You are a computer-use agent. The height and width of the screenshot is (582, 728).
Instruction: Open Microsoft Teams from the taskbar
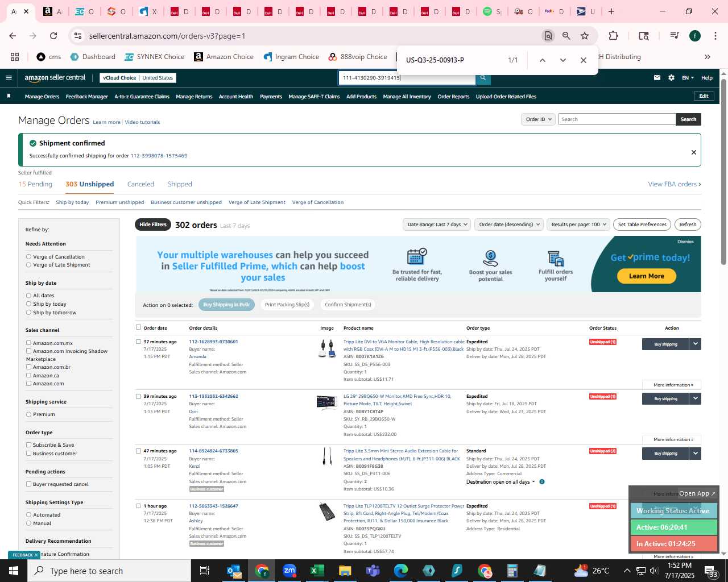pos(373,571)
